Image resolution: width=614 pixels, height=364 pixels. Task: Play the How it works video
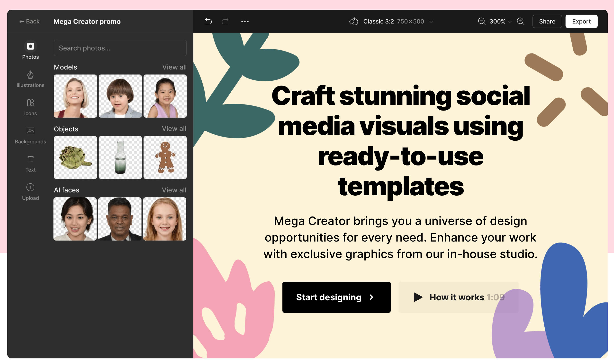458,297
